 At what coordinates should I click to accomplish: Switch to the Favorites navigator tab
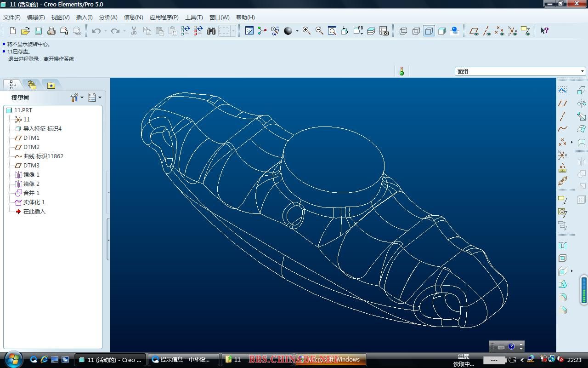click(51, 85)
